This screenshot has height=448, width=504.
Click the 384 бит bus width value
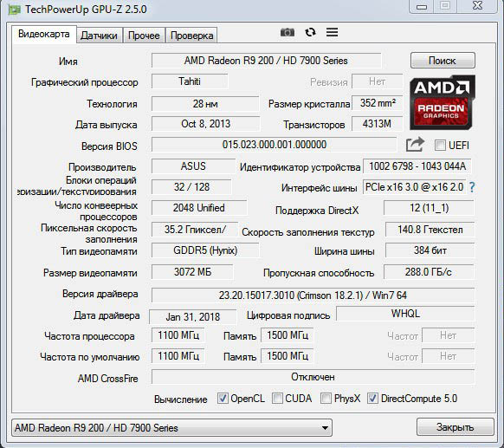coord(430,250)
